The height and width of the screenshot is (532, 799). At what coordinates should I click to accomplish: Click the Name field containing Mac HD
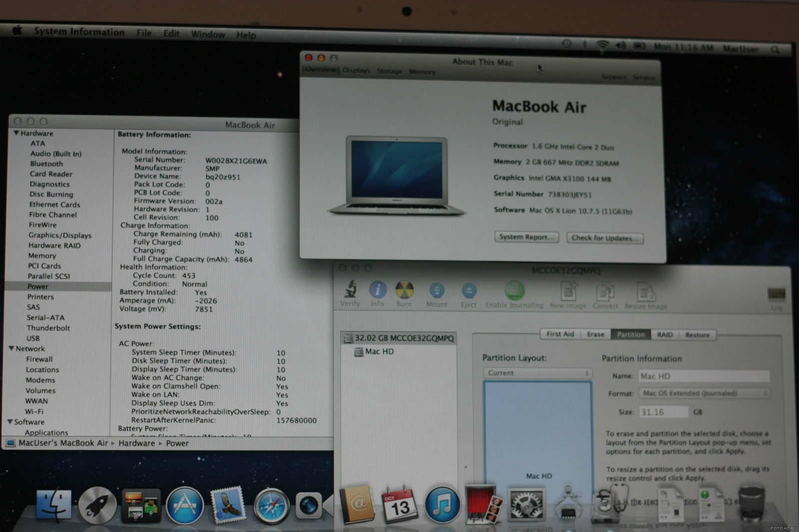pyautogui.click(x=704, y=376)
